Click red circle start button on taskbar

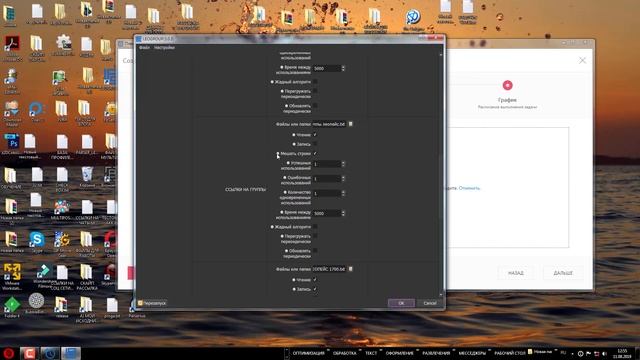(x=9, y=353)
